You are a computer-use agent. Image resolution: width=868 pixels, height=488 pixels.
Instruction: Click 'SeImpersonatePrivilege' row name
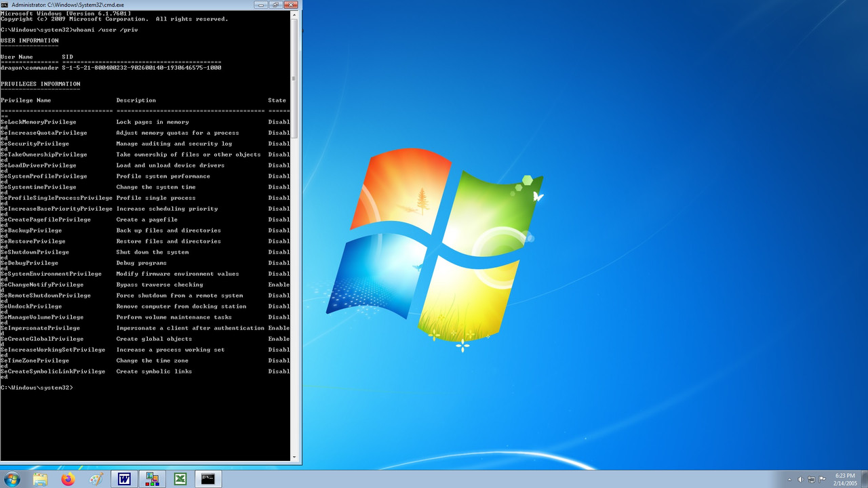click(x=40, y=328)
